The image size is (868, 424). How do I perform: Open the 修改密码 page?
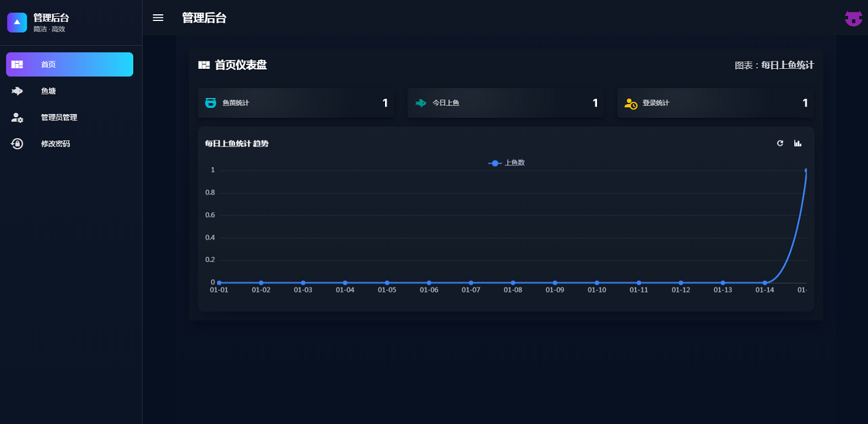point(69,144)
